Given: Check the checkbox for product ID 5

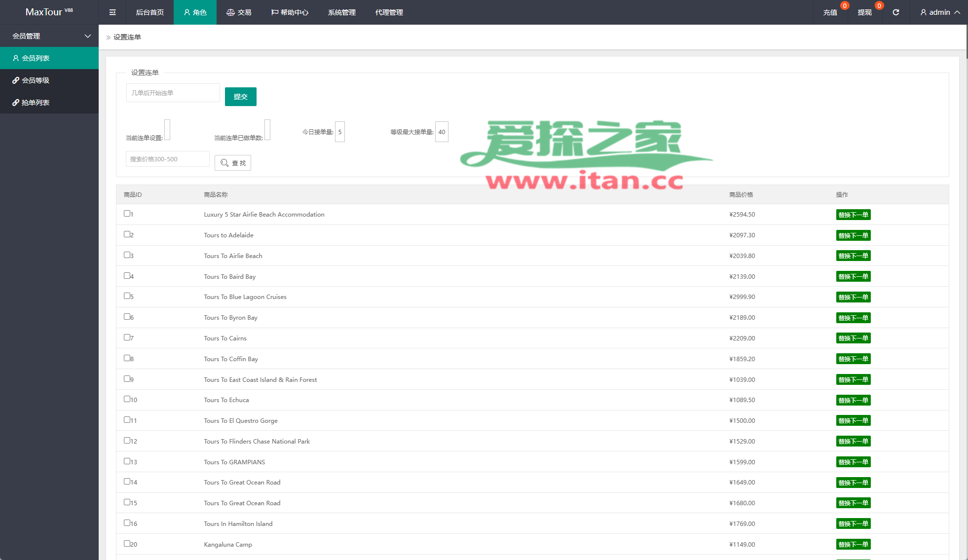Looking at the screenshot, I should click(x=127, y=296).
